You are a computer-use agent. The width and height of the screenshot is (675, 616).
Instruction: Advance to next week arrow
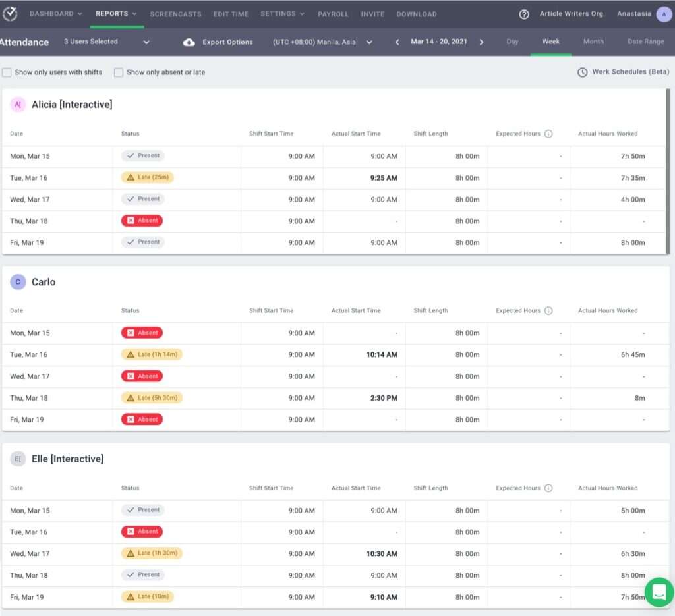click(x=481, y=42)
